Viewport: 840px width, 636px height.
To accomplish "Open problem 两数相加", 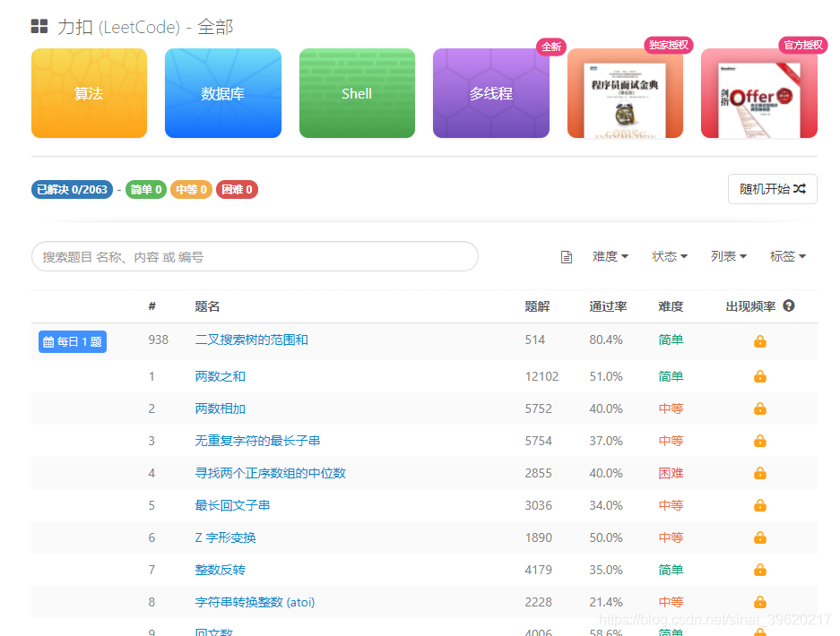I will coord(220,408).
